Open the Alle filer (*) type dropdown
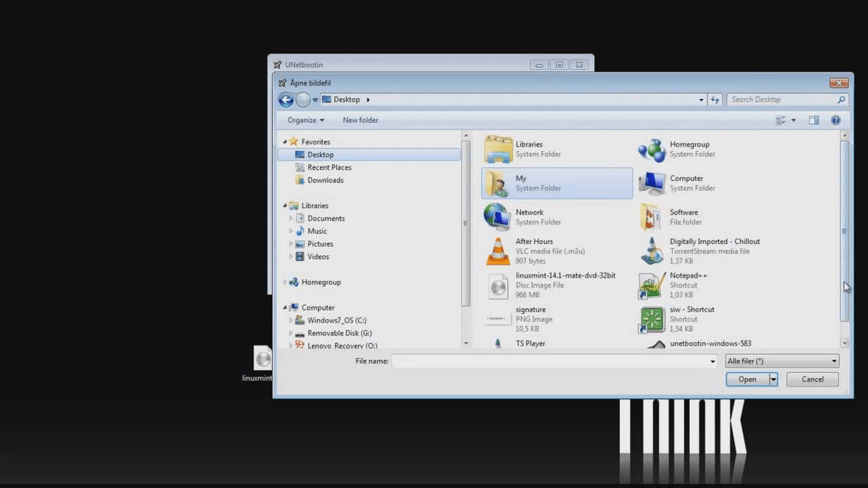 point(782,361)
